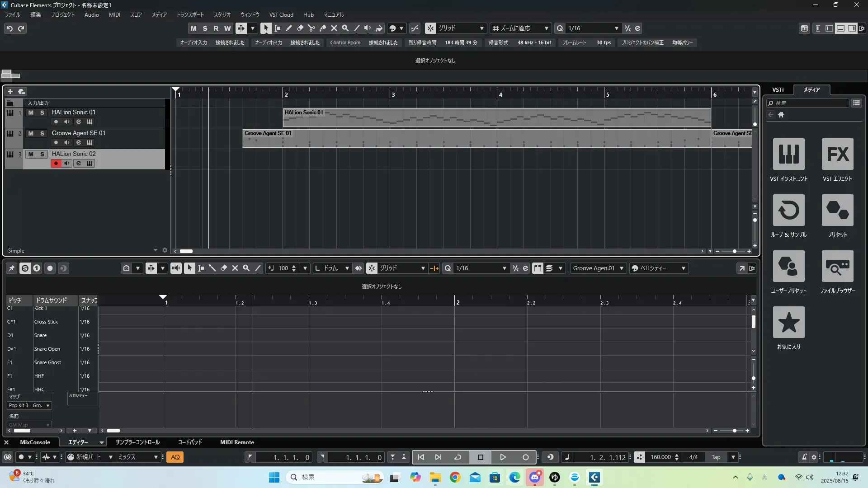
Task: Mute the HALion Sonic 01 track
Action: click(31, 113)
